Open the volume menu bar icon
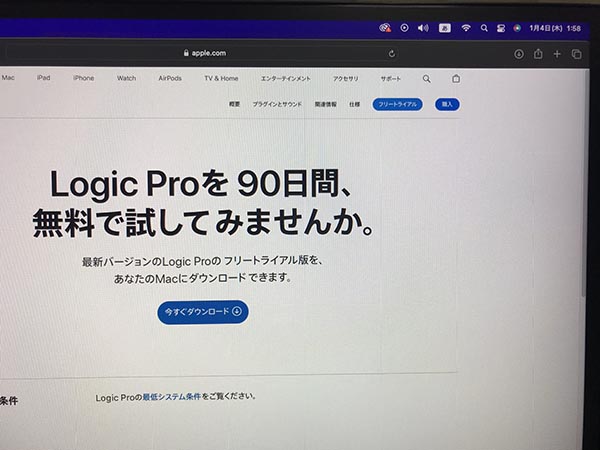This screenshot has height=450, width=600. coord(423,28)
